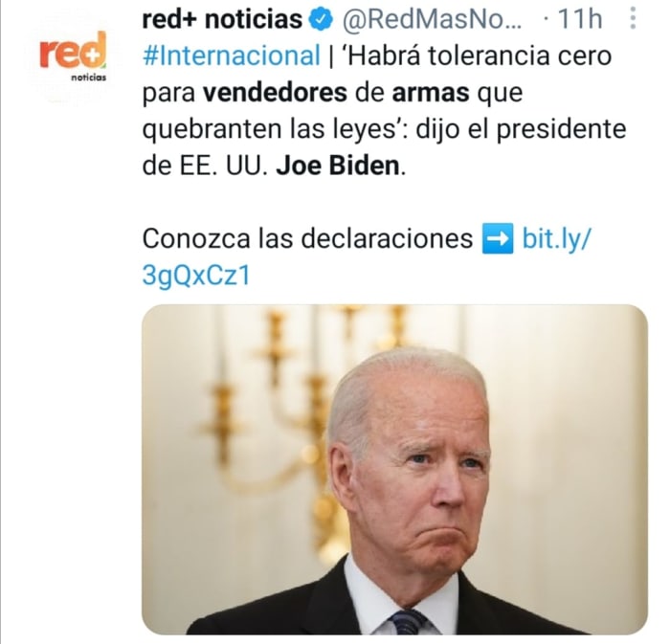This screenshot has height=644, width=670.
Task: Click the 3gQxCz1 link portion
Action: pos(196,276)
